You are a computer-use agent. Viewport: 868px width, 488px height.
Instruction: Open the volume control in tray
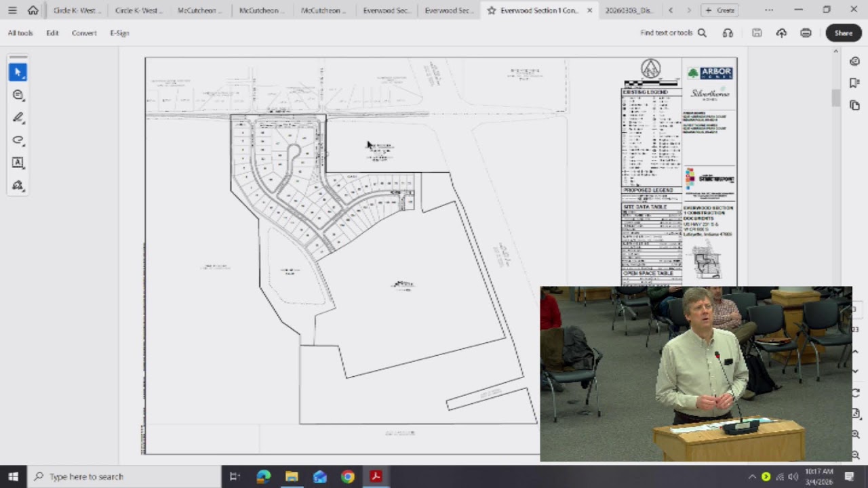(x=793, y=476)
